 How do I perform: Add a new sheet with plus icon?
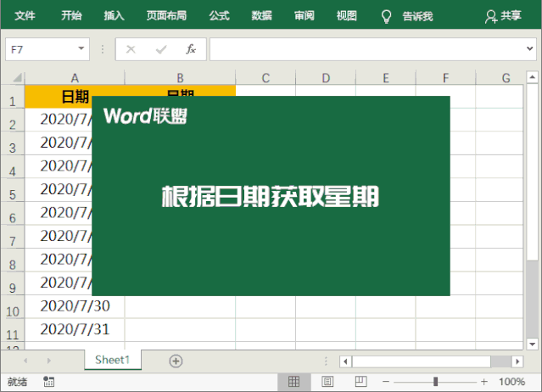[176, 361]
